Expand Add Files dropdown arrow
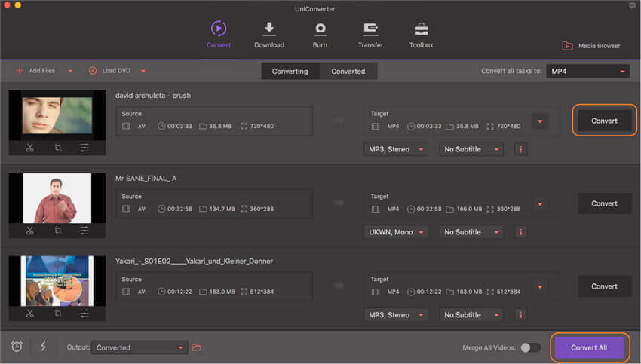This screenshot has height=364, width=641. (70, 71)
